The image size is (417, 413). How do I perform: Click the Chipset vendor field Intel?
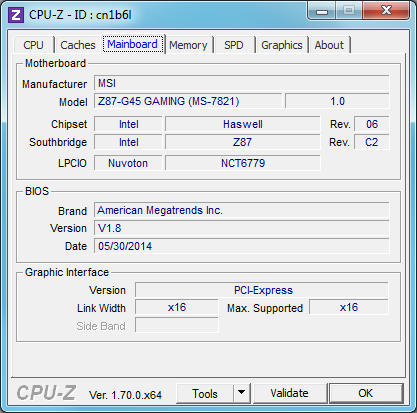(x=128, y=124)
